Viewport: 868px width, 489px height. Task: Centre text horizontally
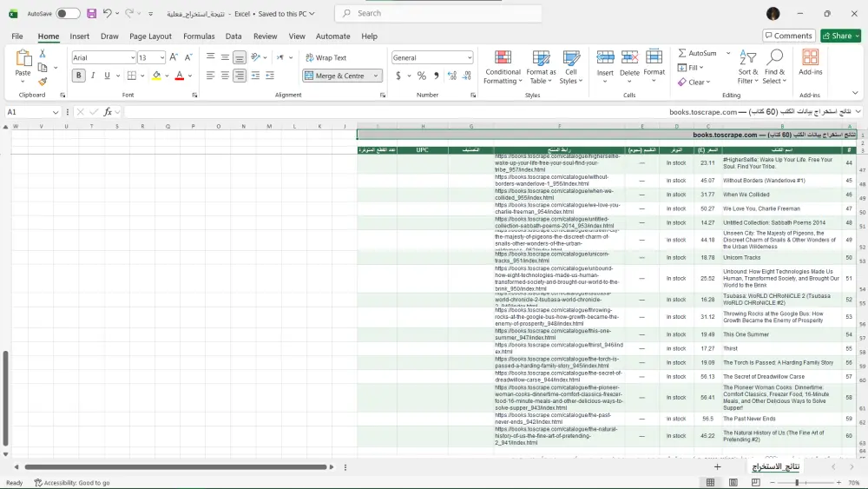point(225,76)
